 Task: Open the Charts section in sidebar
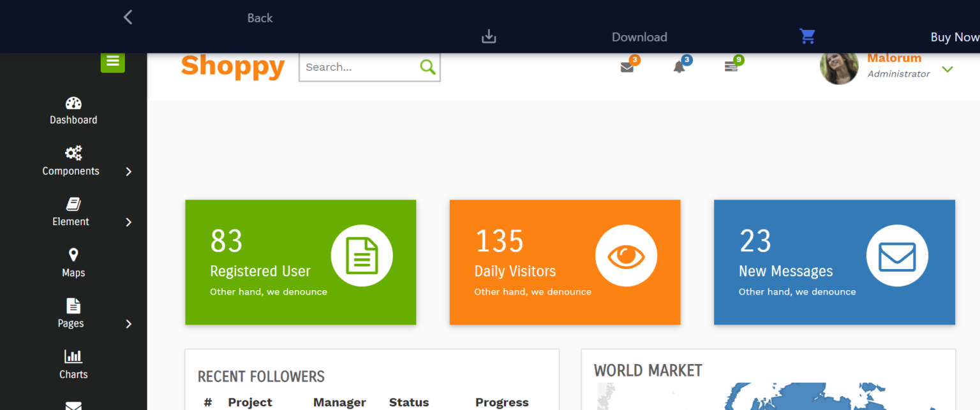(x=73, y=365)
